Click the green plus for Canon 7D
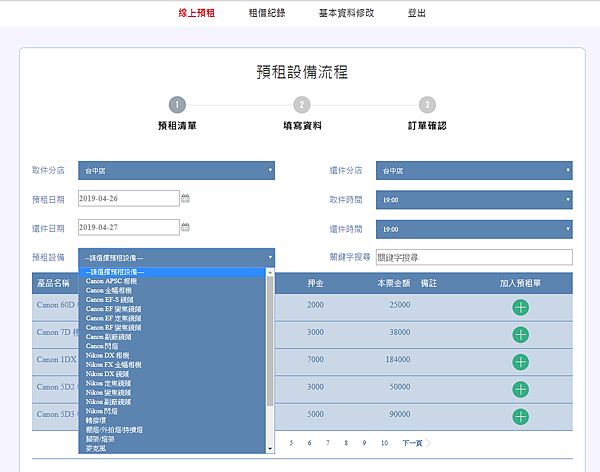 (x=520, y=334)
